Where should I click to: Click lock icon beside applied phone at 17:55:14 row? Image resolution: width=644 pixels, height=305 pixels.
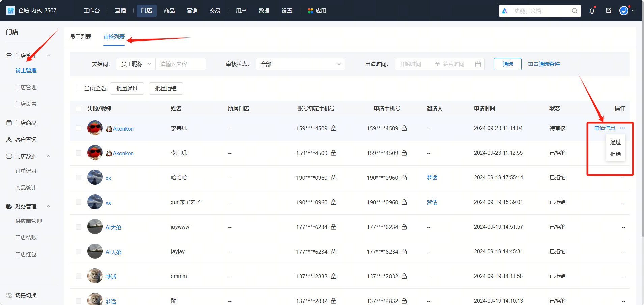click(404, 178)
